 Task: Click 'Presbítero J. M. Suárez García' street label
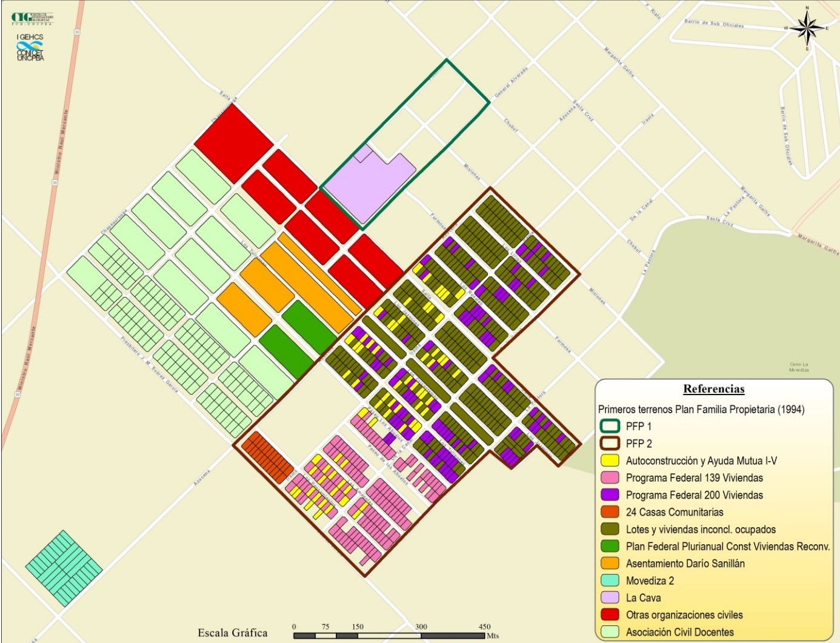149,364
